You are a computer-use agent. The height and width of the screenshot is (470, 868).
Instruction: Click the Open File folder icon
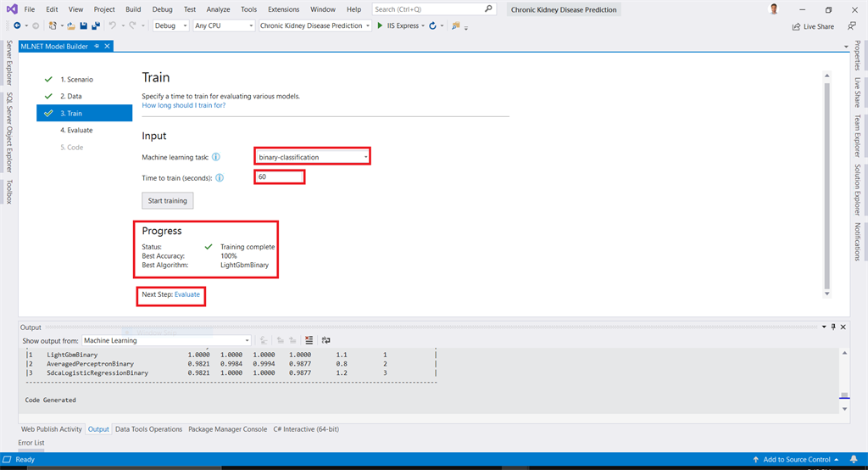[x=71, y=25]
